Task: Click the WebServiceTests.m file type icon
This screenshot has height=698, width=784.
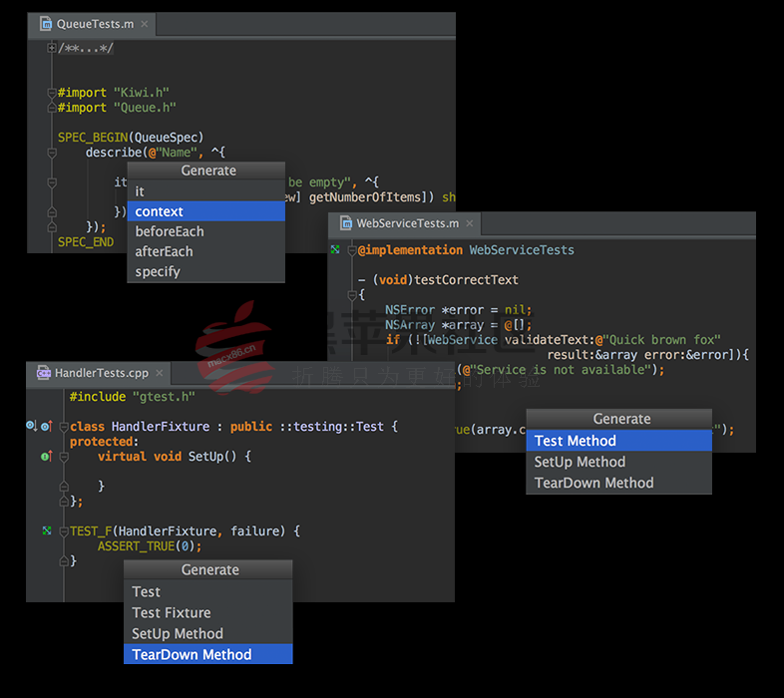Action: [x=346, y=223]
